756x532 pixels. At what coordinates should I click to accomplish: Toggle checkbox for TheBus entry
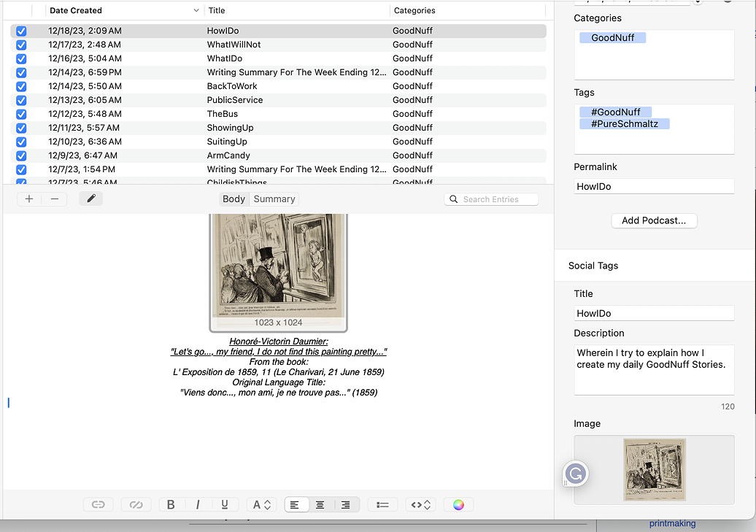pyautogui.click(x=21, y=115)
